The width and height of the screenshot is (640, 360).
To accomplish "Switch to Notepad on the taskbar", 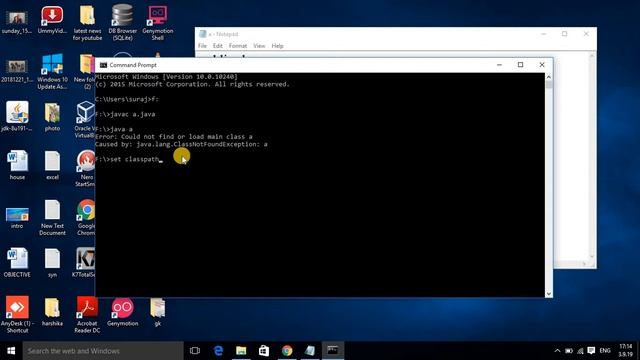I will pos(310,351).
